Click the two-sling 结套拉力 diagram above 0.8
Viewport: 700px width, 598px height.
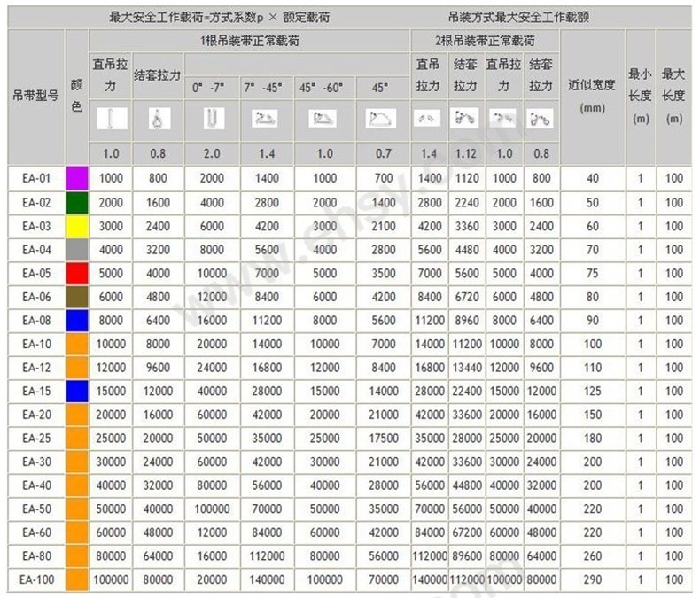pos(540,119)
